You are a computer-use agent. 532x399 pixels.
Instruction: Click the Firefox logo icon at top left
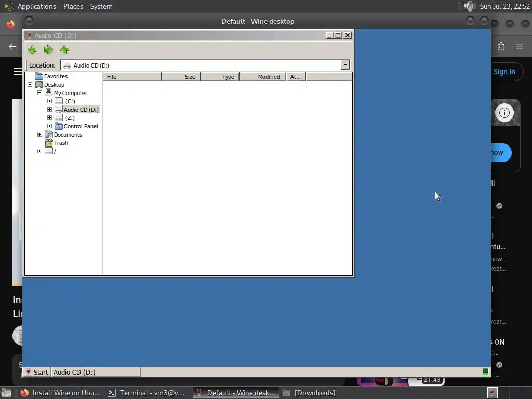click(10, 24)
